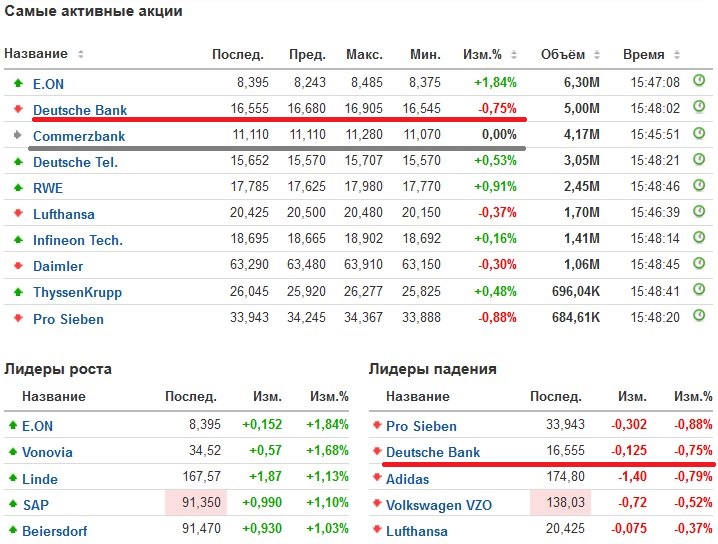Click the gray neutral arrow beside Commerzbank
This screenshot has width=718, height=544.
(x=18, y=135)
